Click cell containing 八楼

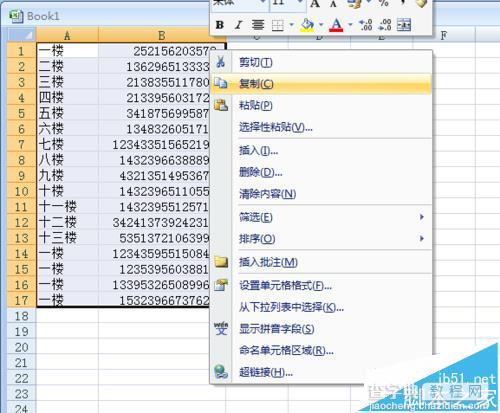67,160
